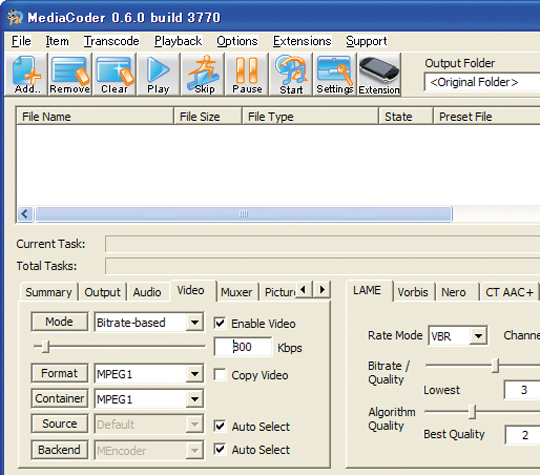Click the Lowest quality value field
Viewport: 540px width, 475px height.
point(522,390)
